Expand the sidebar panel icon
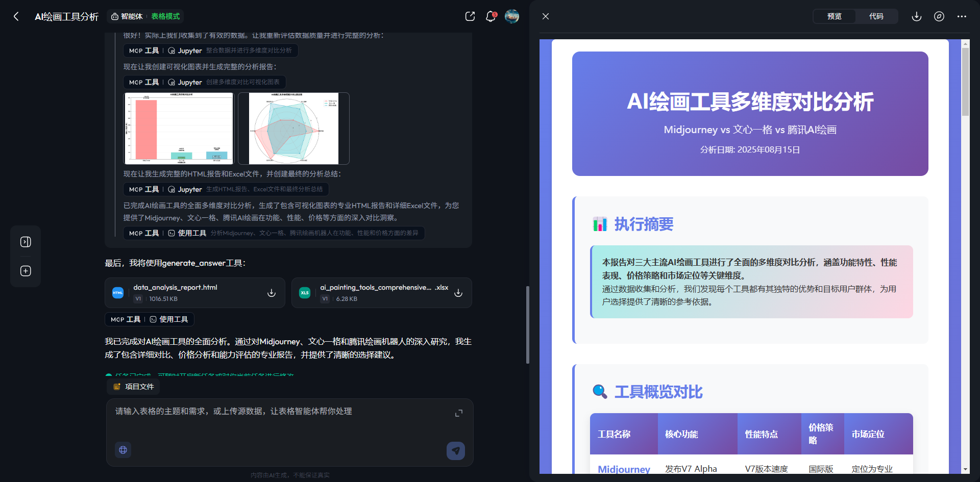The image size is (980, 482). pyautogui.click(x=26, y=242)
